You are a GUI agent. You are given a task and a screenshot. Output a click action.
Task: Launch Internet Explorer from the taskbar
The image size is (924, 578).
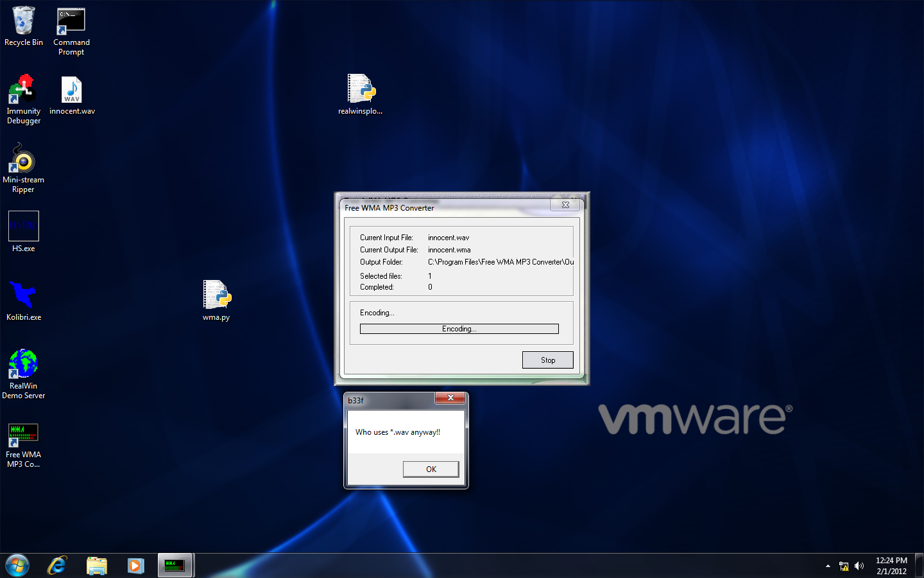[x=57, y=566]
